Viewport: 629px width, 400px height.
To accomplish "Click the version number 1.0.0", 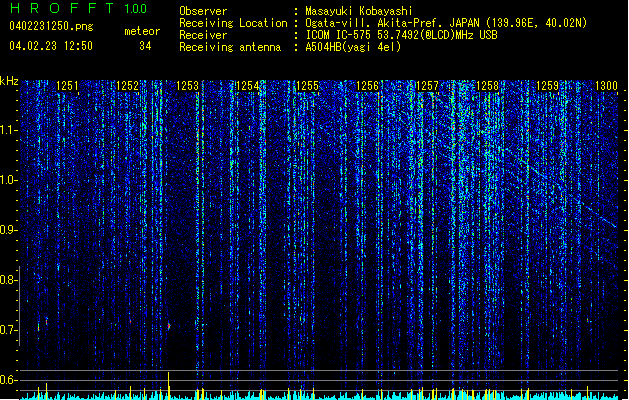I will tap(136, 9).
